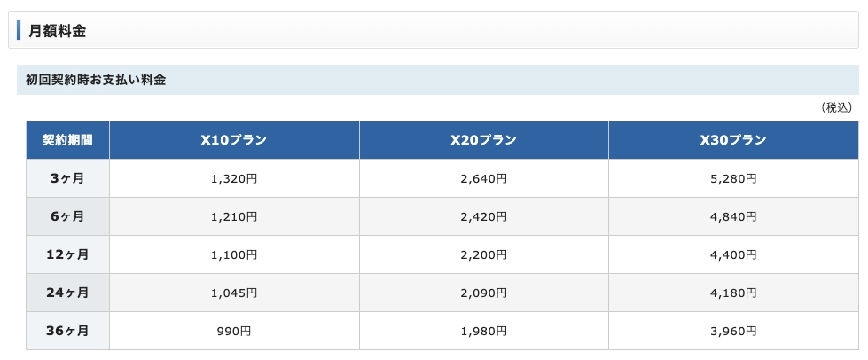Select the X20プラン column header
The image size is (868, 360).
coord(484,140)
